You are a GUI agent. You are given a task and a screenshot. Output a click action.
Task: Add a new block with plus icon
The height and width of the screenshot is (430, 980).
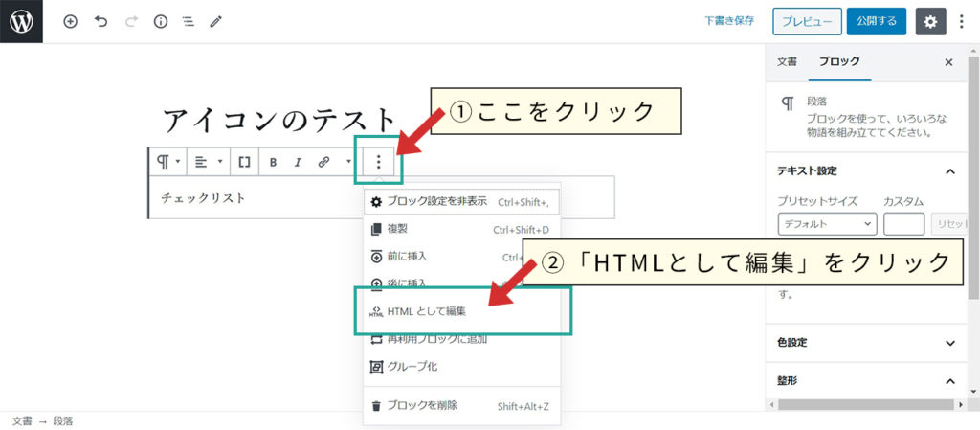71,22
